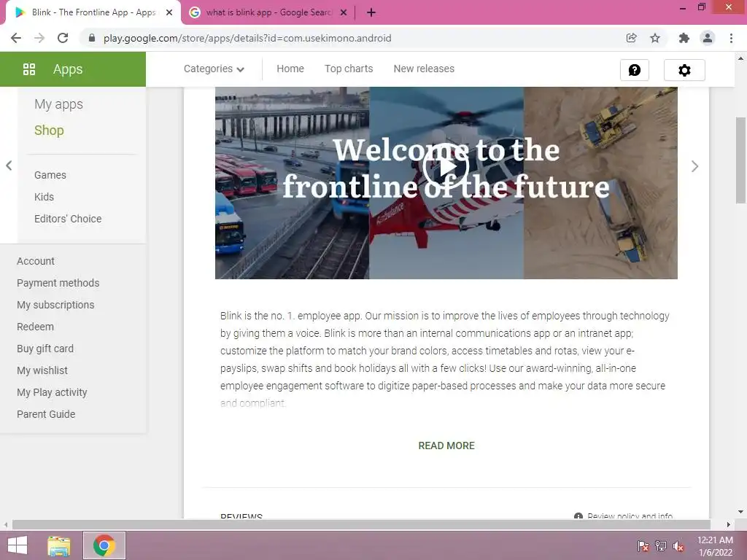Open My Play activity
Image resolution: width=747 pixels, height=560 pixels.
click(52, 392)
